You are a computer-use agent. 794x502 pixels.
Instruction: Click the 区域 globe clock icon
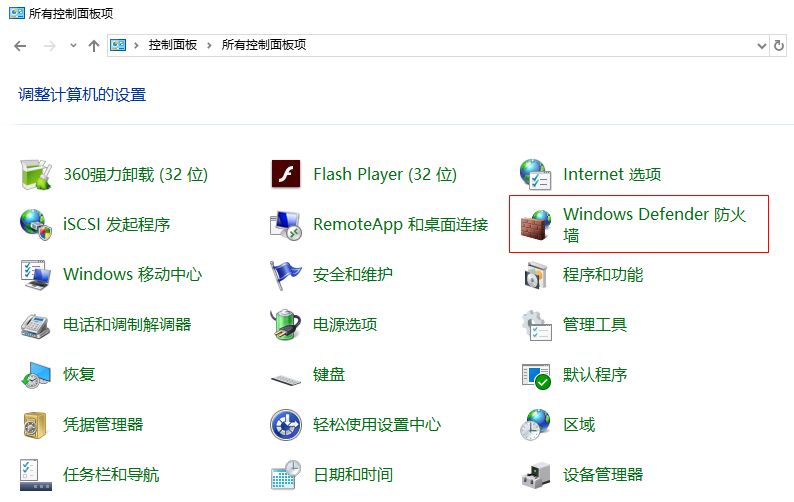coord(535,424)
